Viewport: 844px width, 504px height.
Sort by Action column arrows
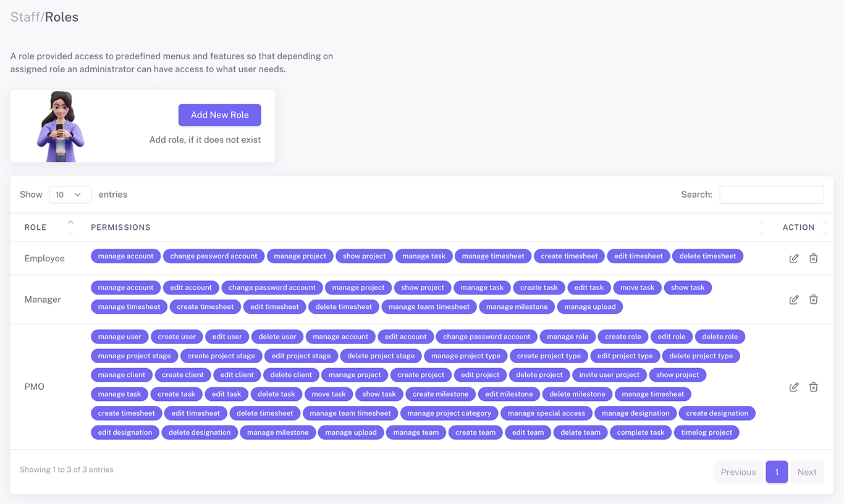pos(825,227)
